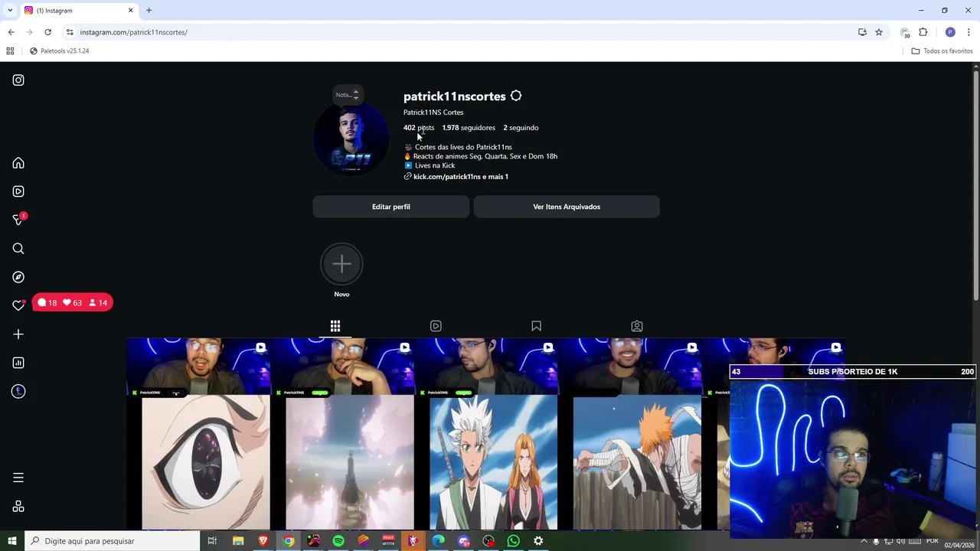Click Ver Itens Arquivados button
Image resolution: width=980 pixels, height=551 pixels.
click(x=567, y=207)
